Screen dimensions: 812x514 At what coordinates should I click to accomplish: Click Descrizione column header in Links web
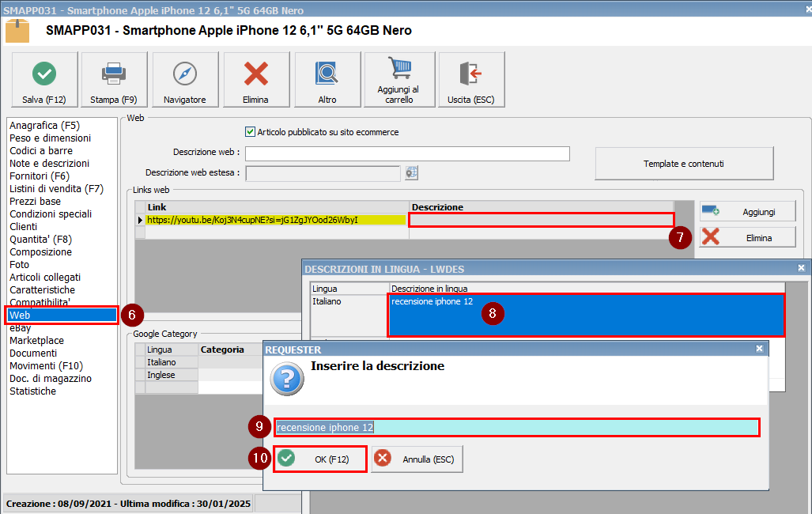542,206
